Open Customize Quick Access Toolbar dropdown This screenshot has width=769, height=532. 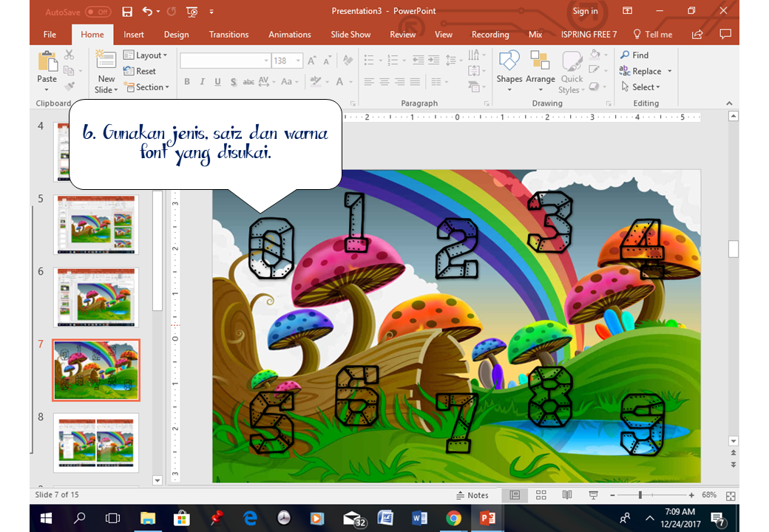coord(211,11)
